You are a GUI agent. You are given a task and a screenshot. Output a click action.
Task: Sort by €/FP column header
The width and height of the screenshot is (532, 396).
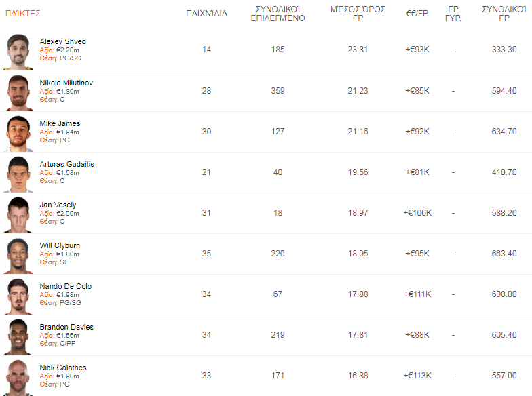click(x=417, y=14)
